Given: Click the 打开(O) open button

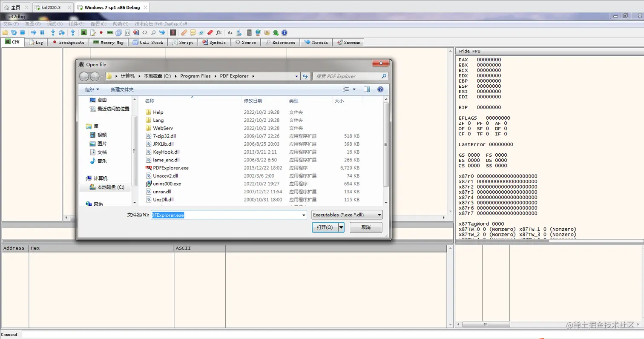Looking at the screenshot, I should (325, 227).
